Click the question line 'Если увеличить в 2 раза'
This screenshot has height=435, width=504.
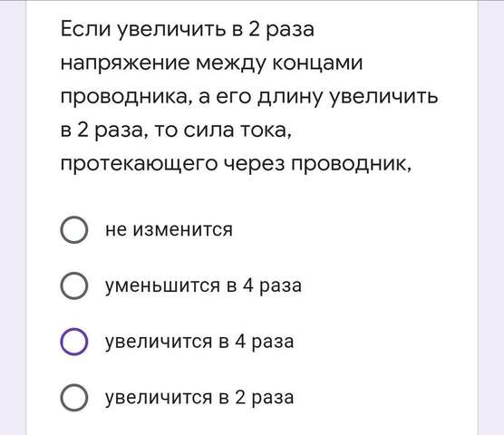[188, 30]
